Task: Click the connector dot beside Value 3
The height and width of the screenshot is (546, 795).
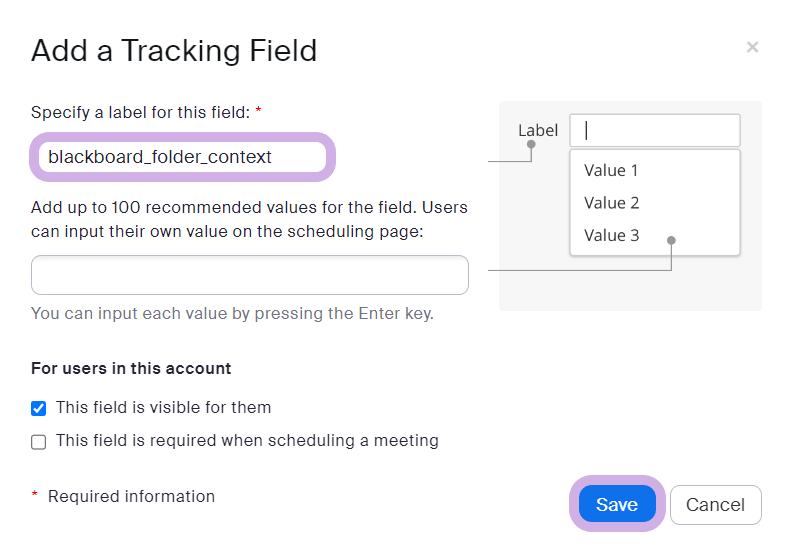Action: coord(672,240)
